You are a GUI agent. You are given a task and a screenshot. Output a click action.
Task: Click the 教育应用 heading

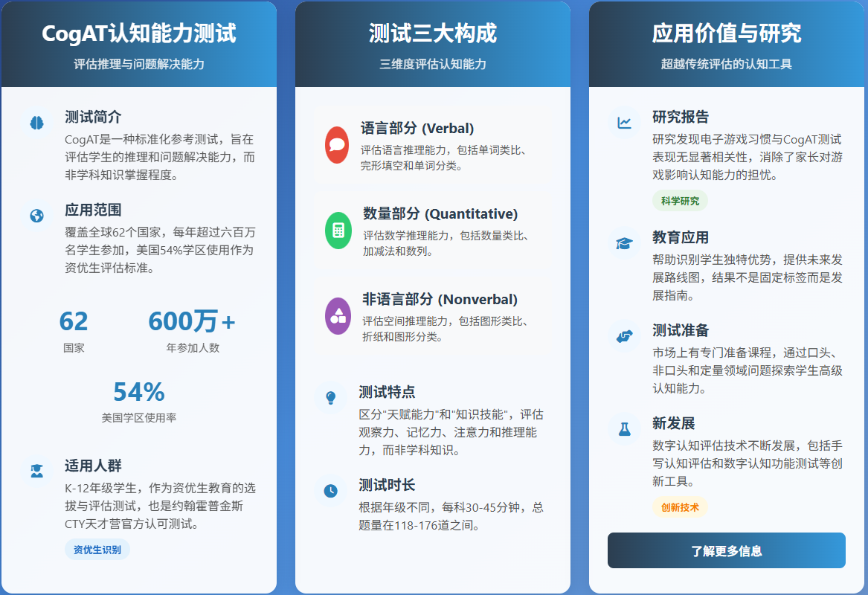681,237
